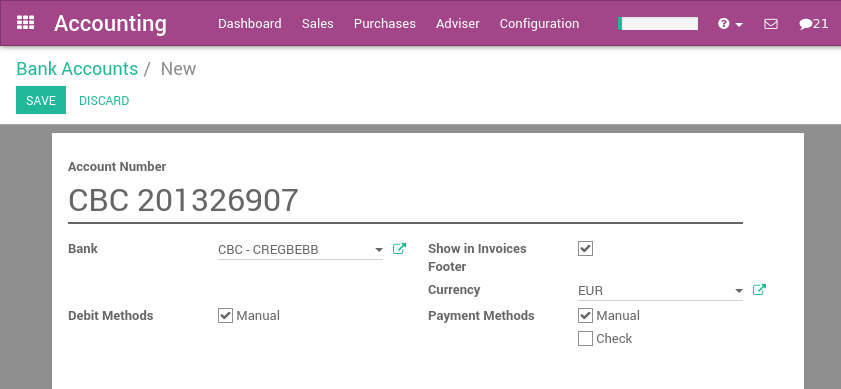Open the Configuration menu

click(539, 24)
